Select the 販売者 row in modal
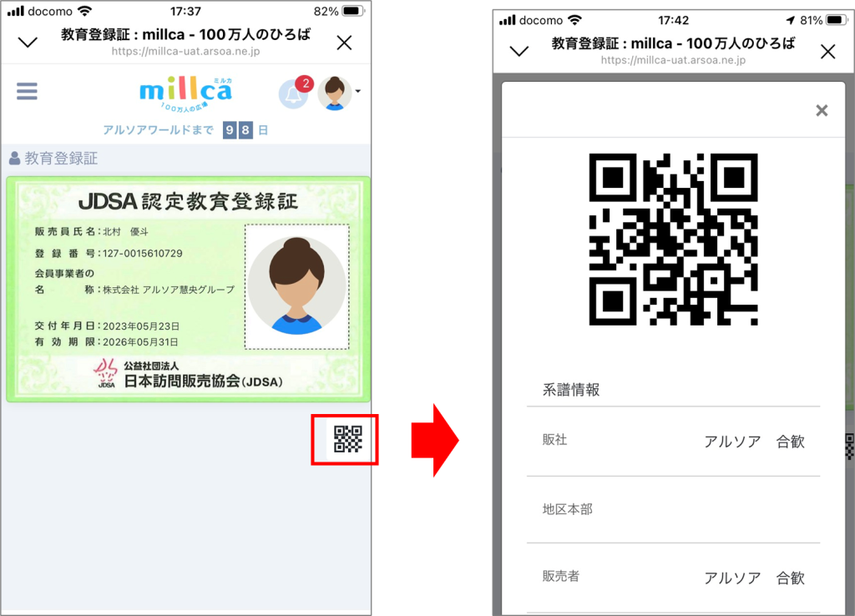The width and height of the screenshot is (855, 616). [x=673, y=577]
